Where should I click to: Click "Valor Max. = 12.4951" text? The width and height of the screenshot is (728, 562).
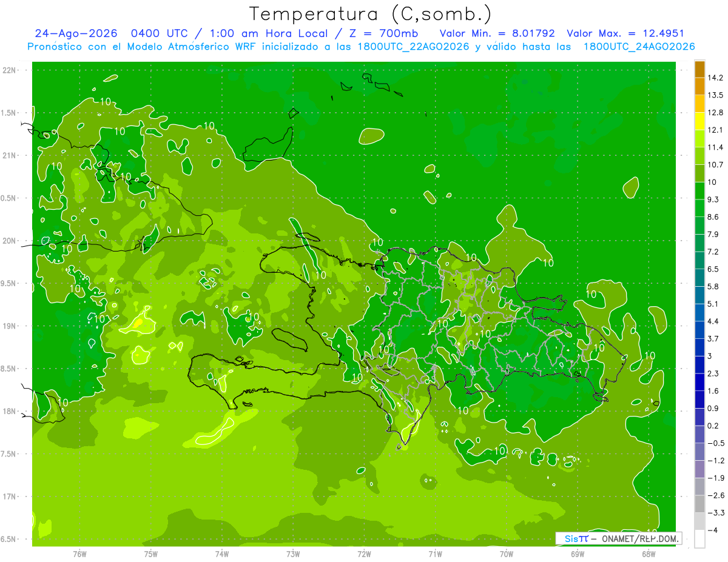click(625, 33)
